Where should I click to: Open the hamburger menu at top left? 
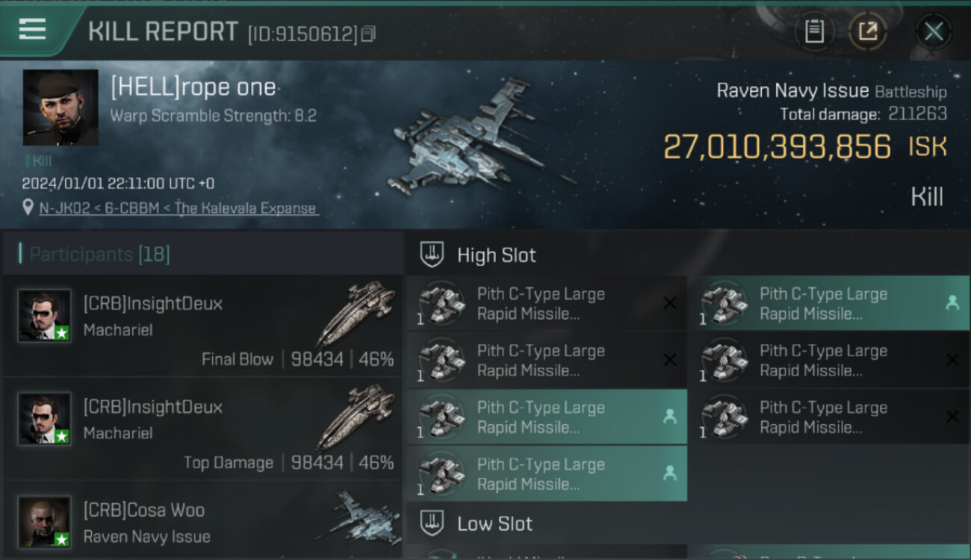[32, 30]
